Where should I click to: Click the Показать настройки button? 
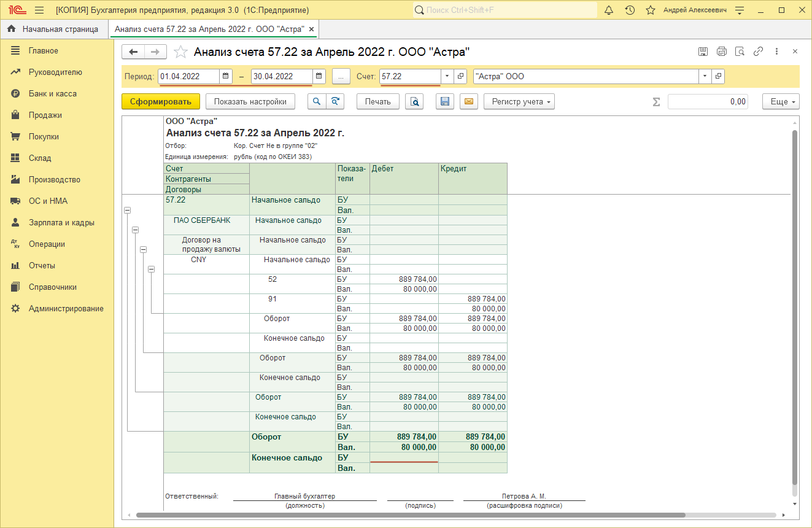click(x=250, y=102)
